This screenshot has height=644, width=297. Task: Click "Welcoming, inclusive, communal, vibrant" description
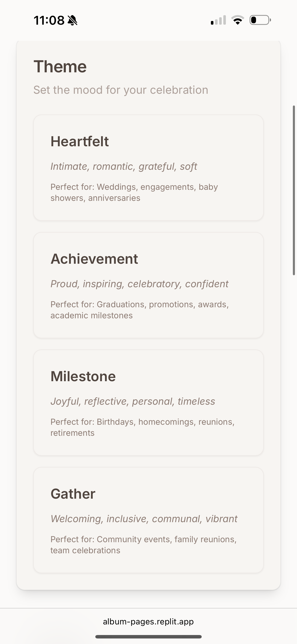click(x=144, y=519)
